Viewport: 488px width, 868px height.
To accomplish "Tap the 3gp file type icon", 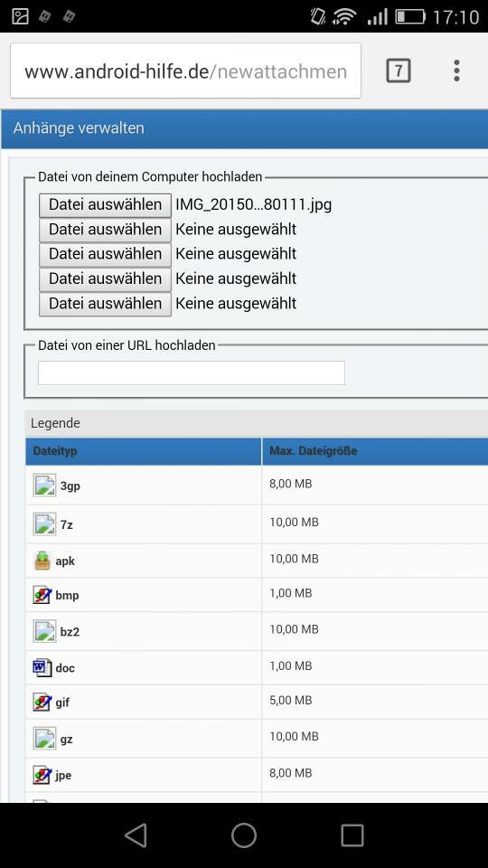I will coord(44,486).
